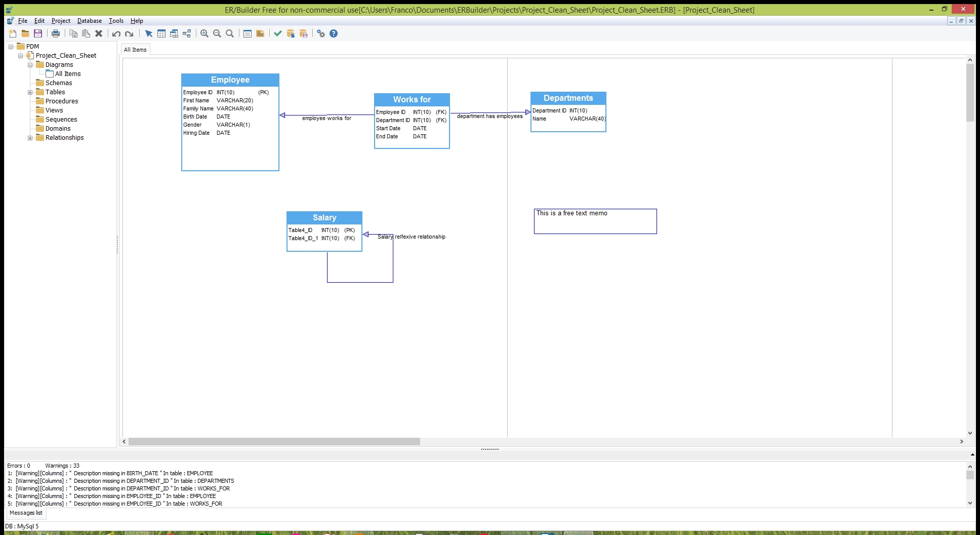Click the new project icon
This screenshot has height=535, width=980.
click(x=13, y=33)
